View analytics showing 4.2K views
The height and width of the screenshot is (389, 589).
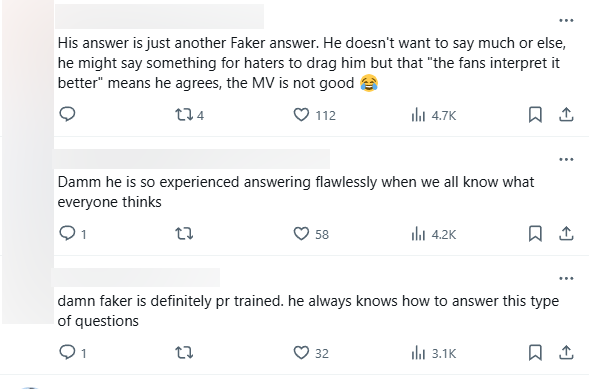434,234
